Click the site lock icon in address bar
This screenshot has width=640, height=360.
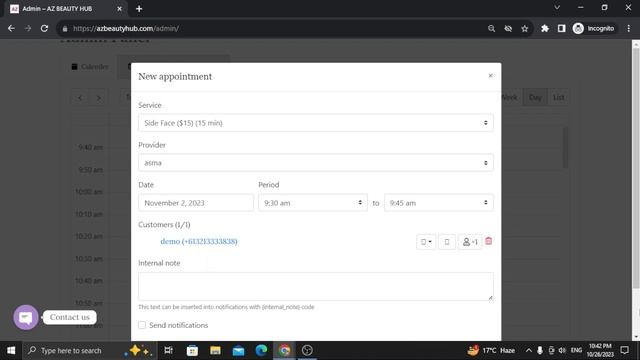pyautogui.click(x=65, y=29)
